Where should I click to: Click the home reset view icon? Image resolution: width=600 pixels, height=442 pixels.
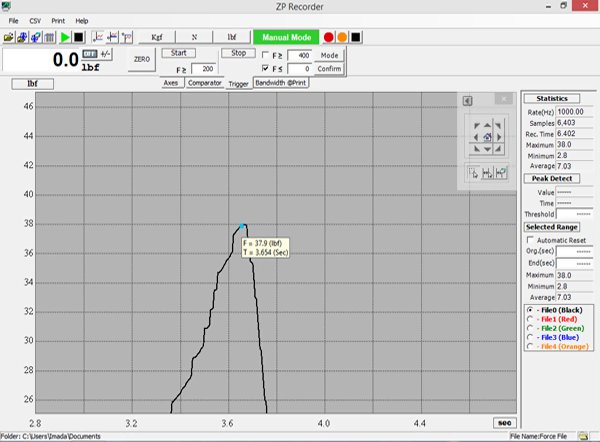pos(488,137)
